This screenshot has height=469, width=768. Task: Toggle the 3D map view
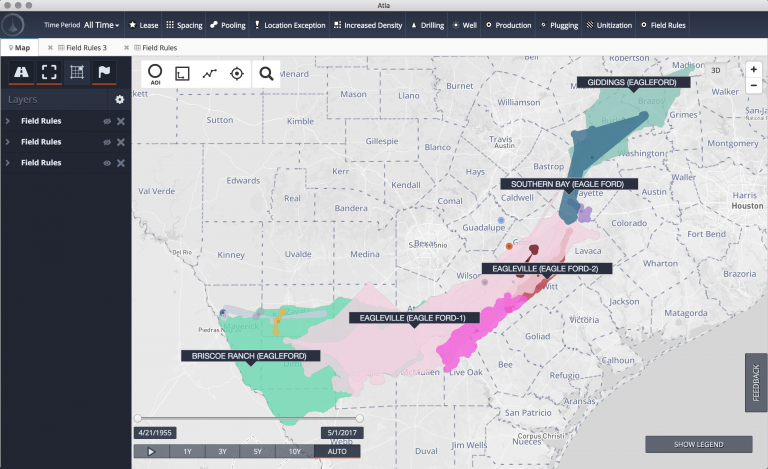click(716, 70)
